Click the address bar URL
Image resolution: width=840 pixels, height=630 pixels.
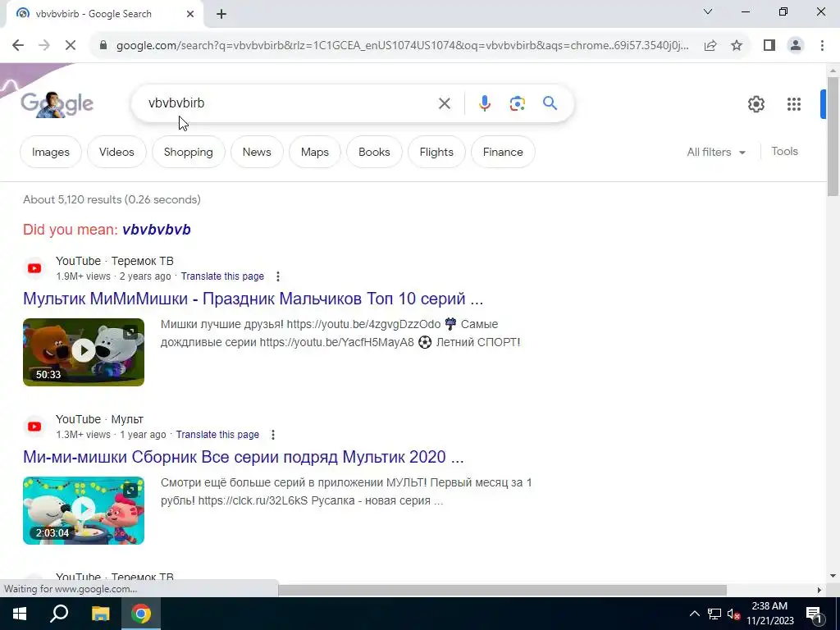click(402, 46)
